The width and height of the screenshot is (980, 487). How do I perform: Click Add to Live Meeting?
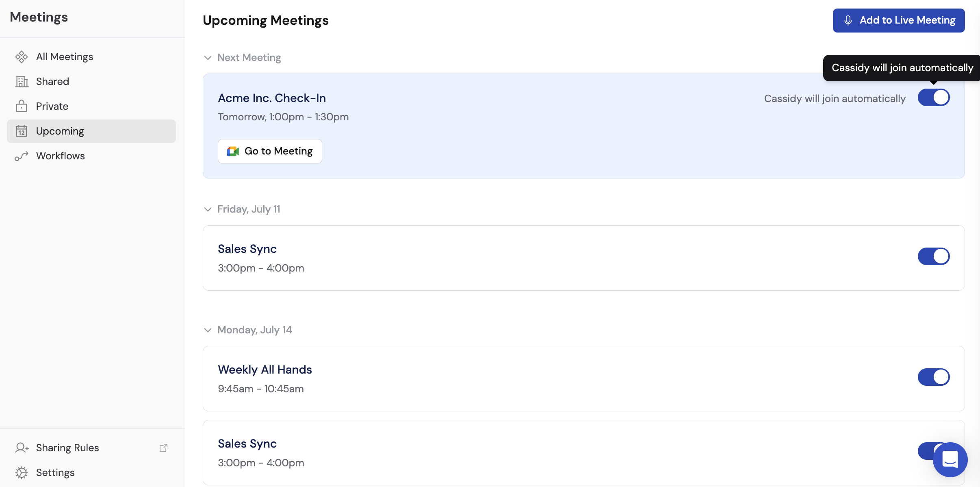point(898,20)
